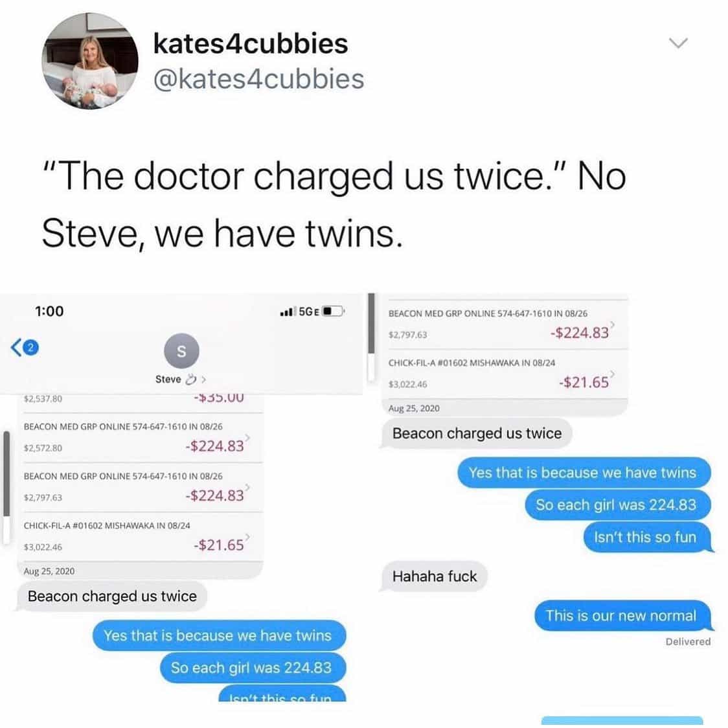The image size is (728, 728).
Task: Tap the back arrow with 2 unread badge
Action: coord(25,347)
